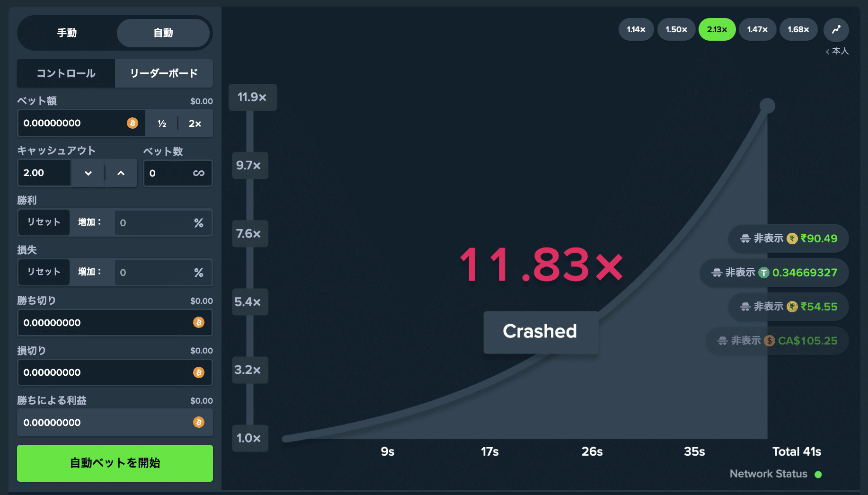Click the ₹90.49 cashout entry
This screenshot has width=868, height=495.
click(x=788, y=239)
